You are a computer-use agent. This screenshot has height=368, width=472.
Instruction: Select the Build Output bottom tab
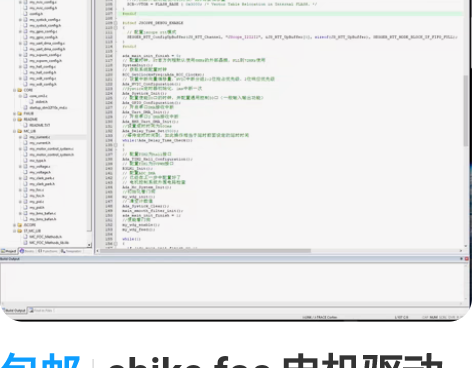coord(14,310)
